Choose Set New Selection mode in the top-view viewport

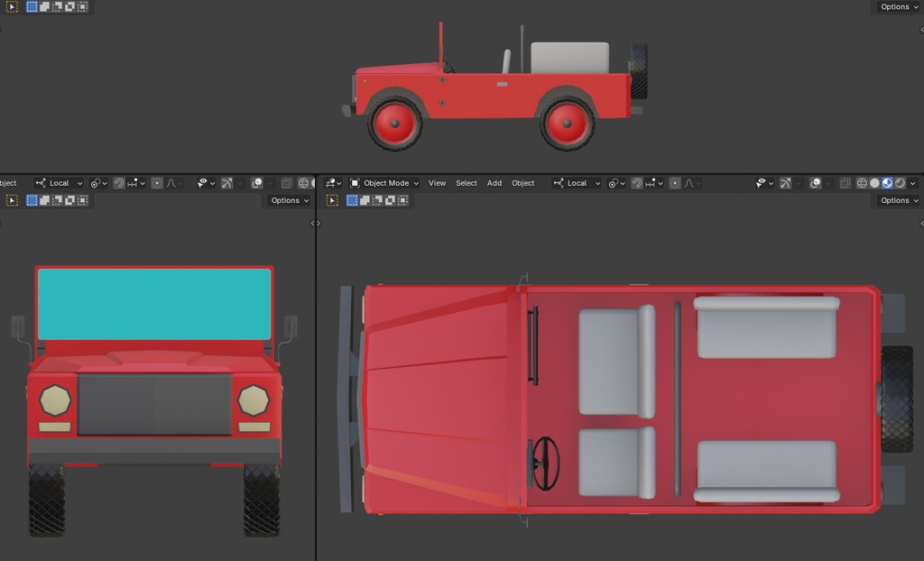(352, 200)
